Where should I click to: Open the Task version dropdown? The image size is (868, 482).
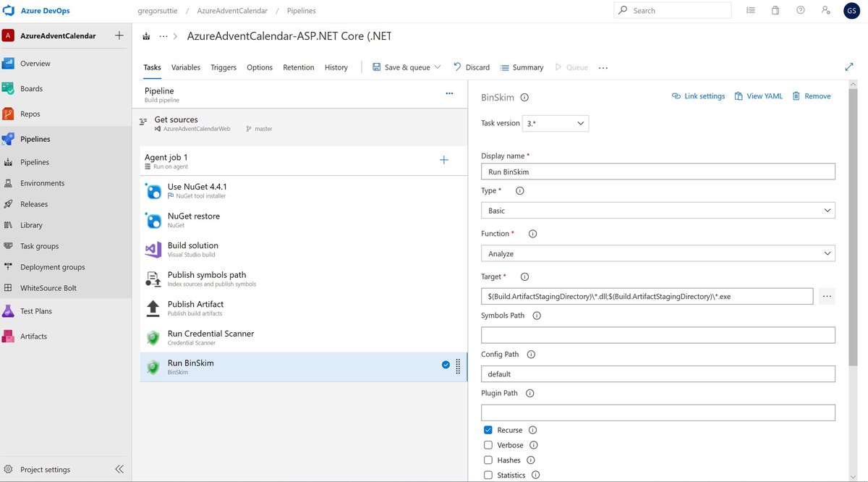tap(556, 123)
